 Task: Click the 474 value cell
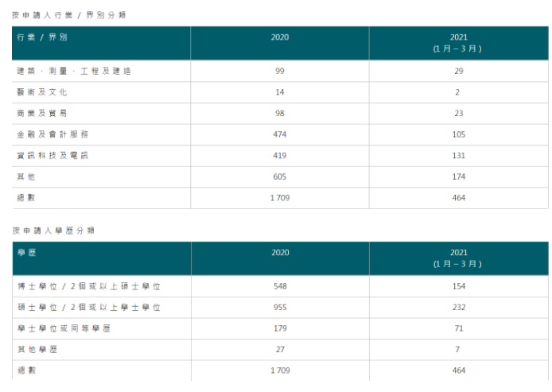click(x=279, y=134)
